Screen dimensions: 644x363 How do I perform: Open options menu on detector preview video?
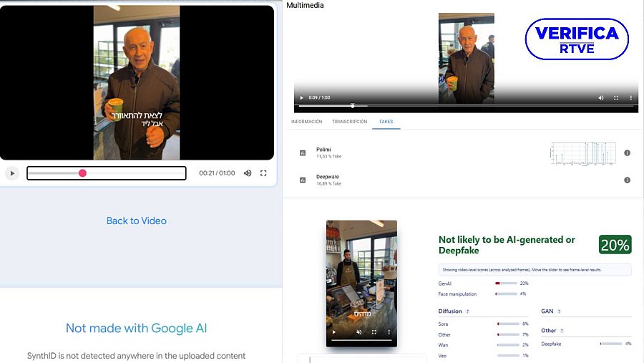click(x=389, y=332)
